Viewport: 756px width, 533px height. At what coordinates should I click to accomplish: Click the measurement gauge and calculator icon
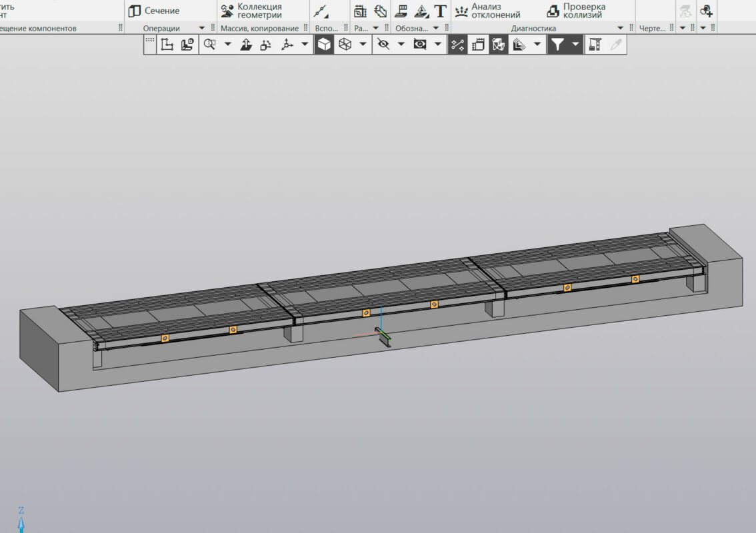pos(595,45)
